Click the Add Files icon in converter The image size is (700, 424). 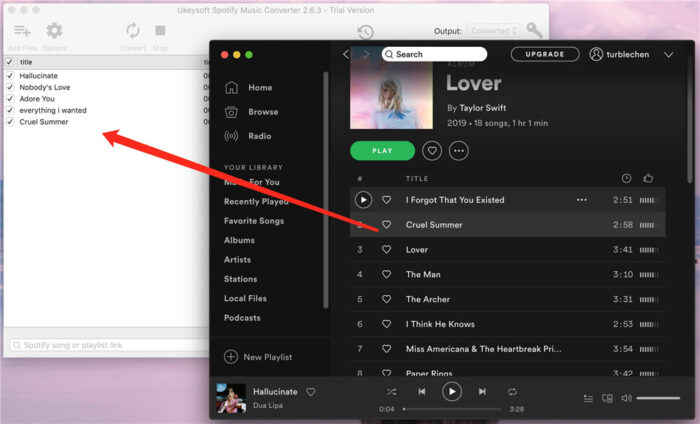click(21, 32)
